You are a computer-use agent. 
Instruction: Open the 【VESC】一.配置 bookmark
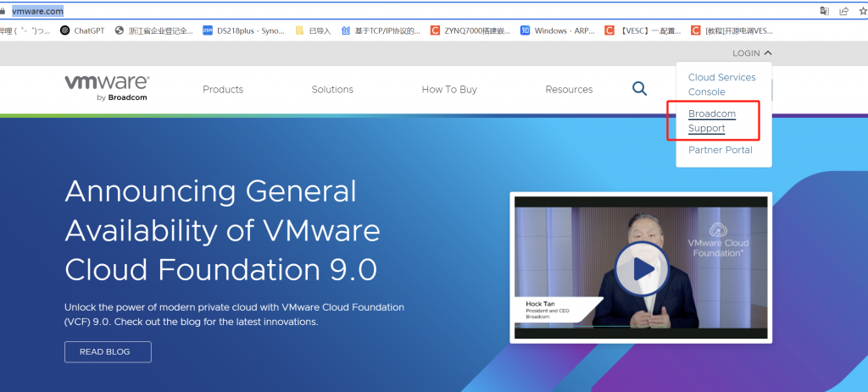(x=643, y=31)
